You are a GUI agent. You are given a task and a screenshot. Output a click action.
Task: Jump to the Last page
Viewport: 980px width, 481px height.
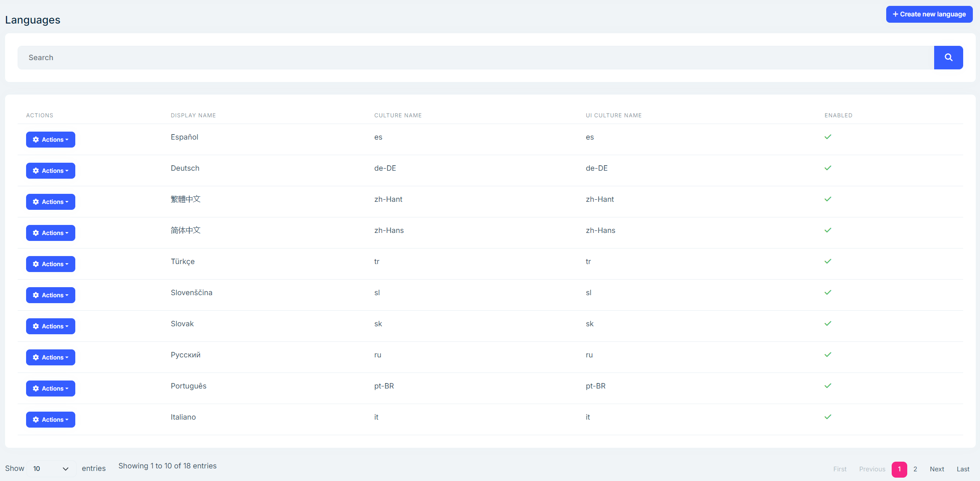(x=963, y=469)
